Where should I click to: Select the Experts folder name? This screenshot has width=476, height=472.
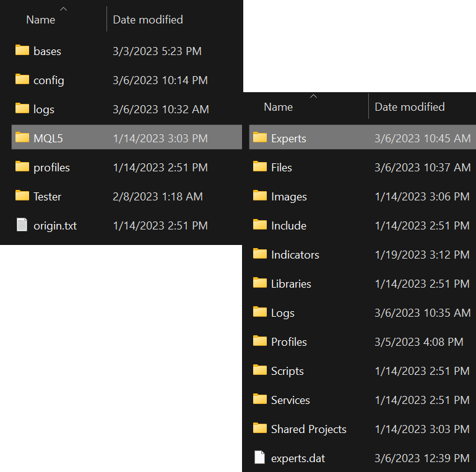click(288, 139)
